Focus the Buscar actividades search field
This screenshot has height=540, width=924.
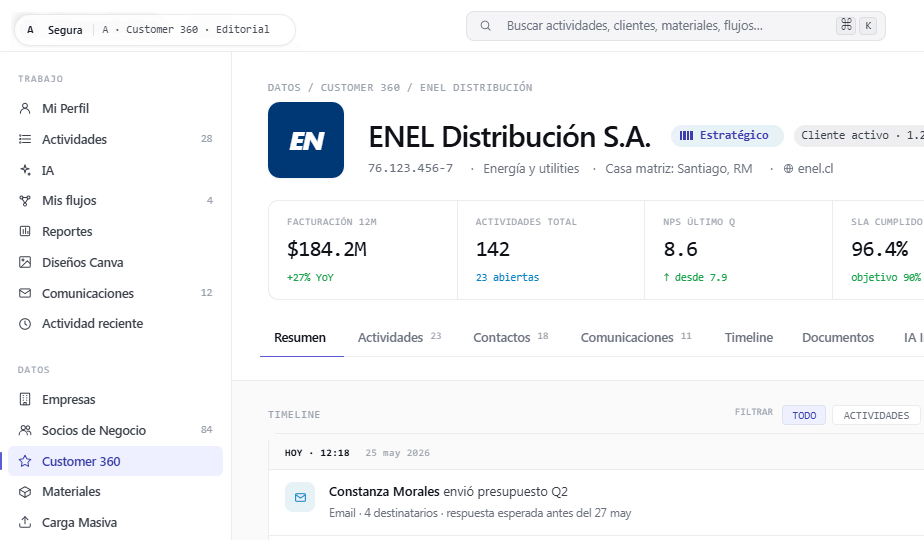[x=676, y=26]
